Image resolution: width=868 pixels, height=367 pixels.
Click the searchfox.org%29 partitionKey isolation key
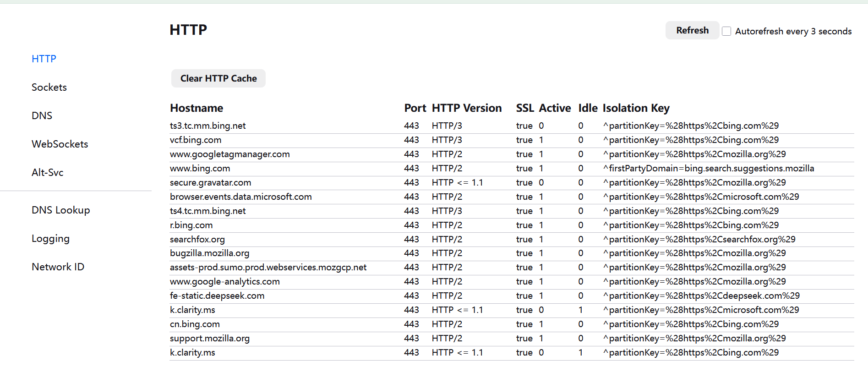click(x=699, y=239)
